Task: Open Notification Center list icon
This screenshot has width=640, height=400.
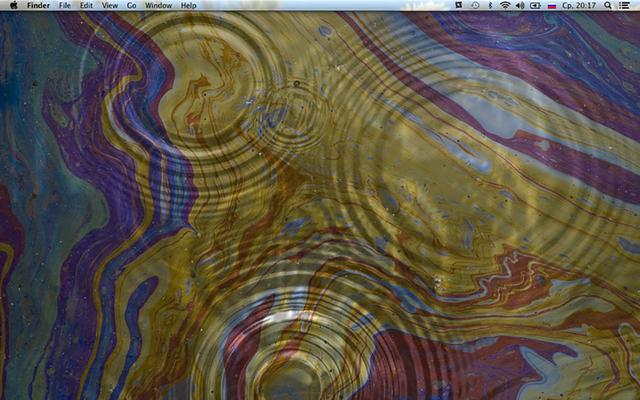Action: coord(626,5)
